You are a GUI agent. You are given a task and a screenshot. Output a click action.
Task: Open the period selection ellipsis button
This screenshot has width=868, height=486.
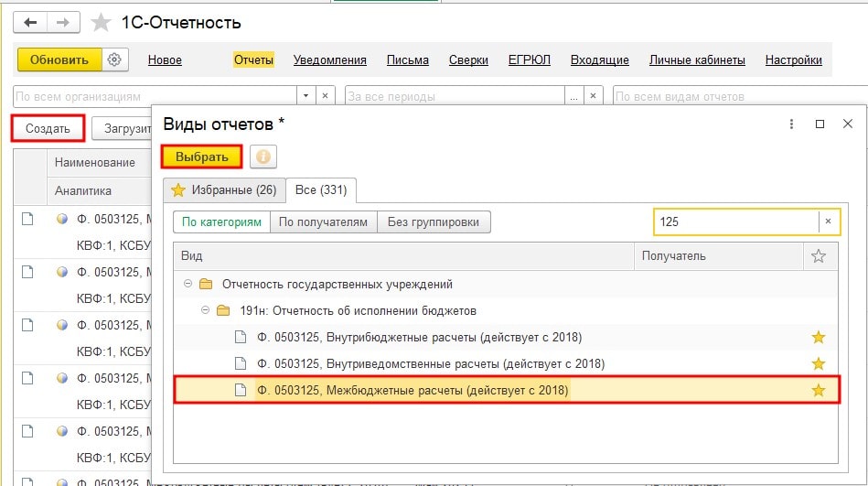point(574,96)
